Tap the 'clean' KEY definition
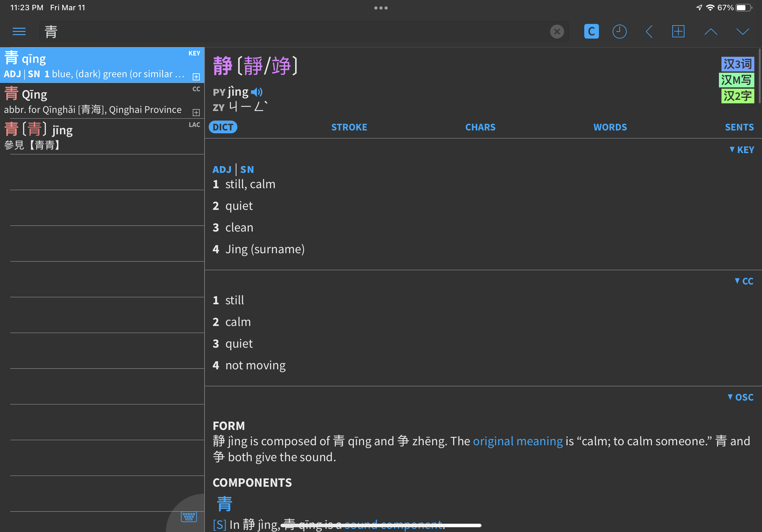762x532 pixels. (239, 227)
